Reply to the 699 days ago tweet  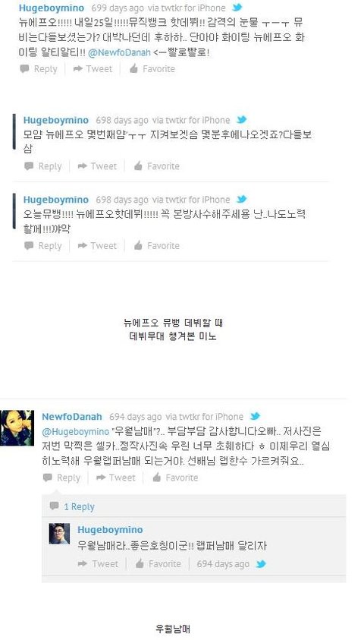coord(39,69)
